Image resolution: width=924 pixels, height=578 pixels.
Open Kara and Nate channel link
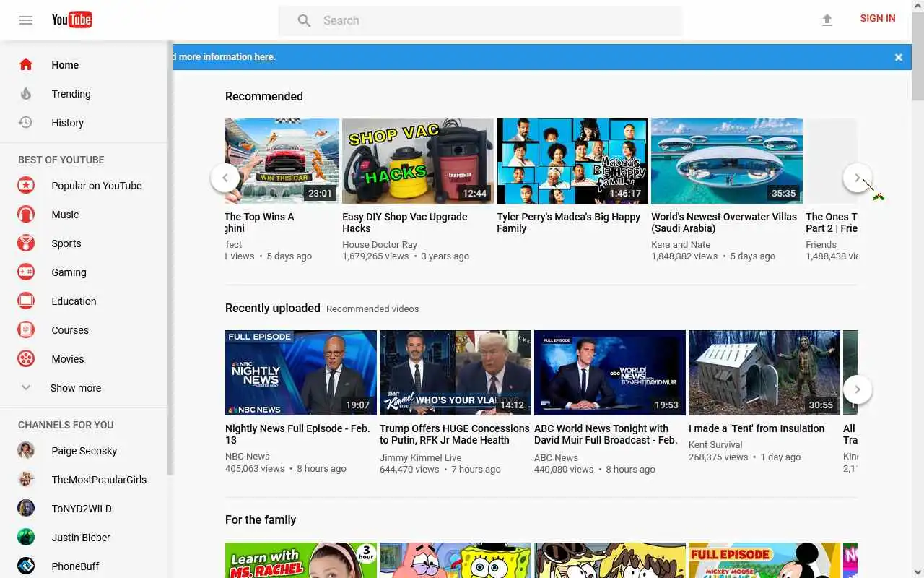(681, 245)
